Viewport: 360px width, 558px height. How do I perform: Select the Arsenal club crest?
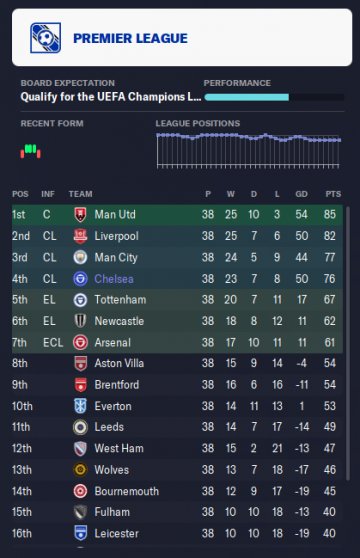pyautogui.click(x=80, y=342)
